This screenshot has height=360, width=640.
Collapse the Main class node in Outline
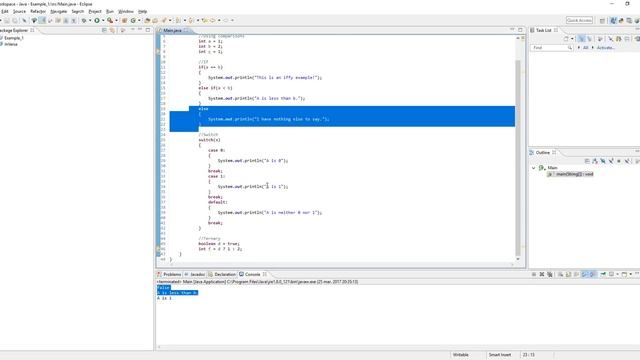(533, 168)
